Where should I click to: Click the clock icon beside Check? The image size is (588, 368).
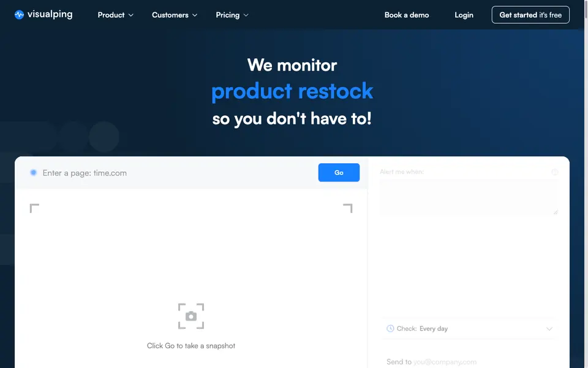[x=390, y=329]
